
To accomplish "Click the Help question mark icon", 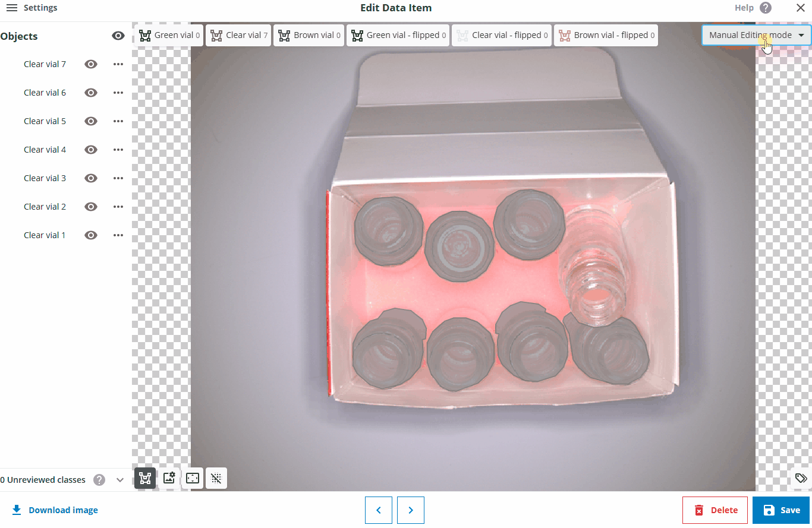I will pos(766,8).
